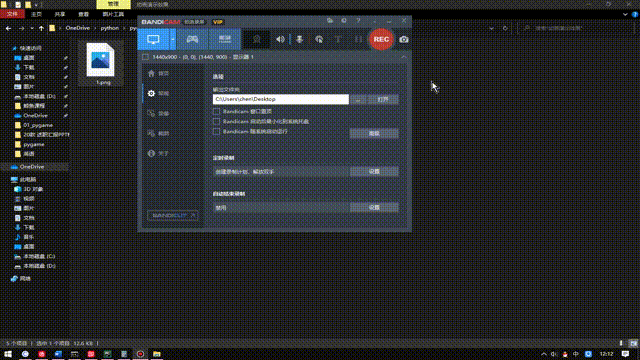Toggle the webcam overlay icon in Bandicam
Image resolution: width=640 pixels, height=360 pixels.
pos(257,39)
